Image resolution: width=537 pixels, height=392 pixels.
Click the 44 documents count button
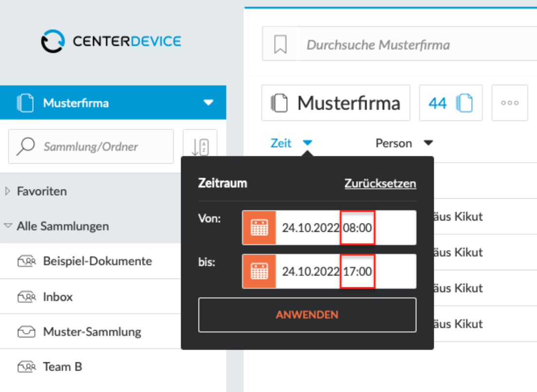pos(451,103)
